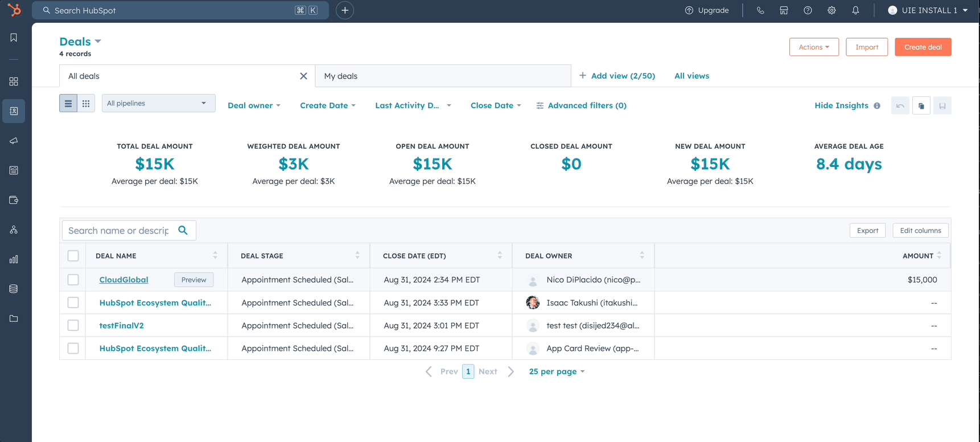Click Add view (2/50) link

coord(617,76)
